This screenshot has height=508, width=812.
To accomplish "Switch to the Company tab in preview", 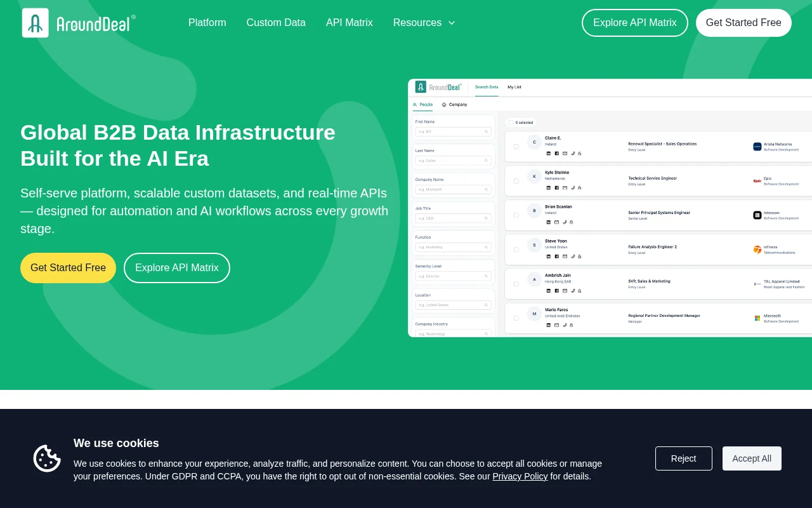I will pyautogui.click(x=455, y=105).
